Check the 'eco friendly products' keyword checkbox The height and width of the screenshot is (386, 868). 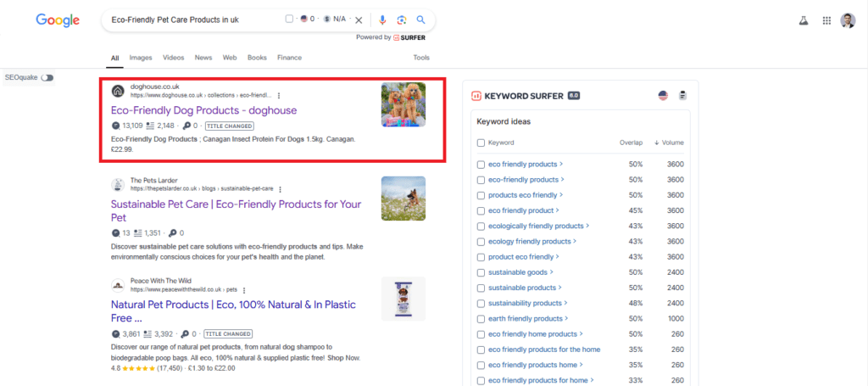[481, 165]
